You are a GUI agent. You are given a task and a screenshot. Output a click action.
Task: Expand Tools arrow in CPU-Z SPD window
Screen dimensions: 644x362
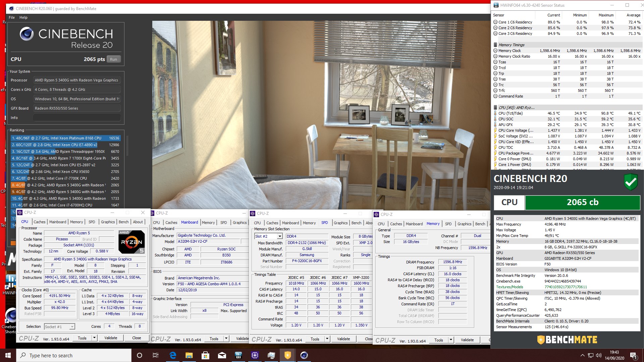[x=327, y=339]
